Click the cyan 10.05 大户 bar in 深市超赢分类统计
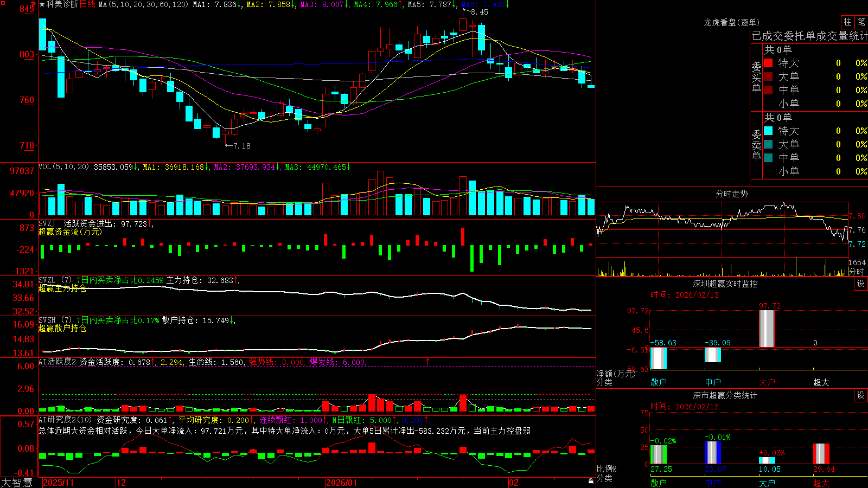 click(767, 460)
